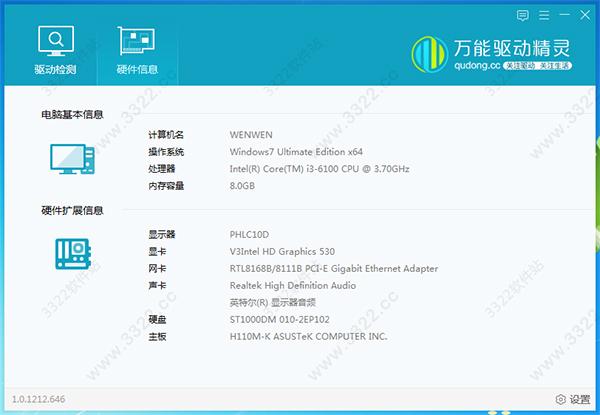Select the 电脑基本信息 section heading

72,114
